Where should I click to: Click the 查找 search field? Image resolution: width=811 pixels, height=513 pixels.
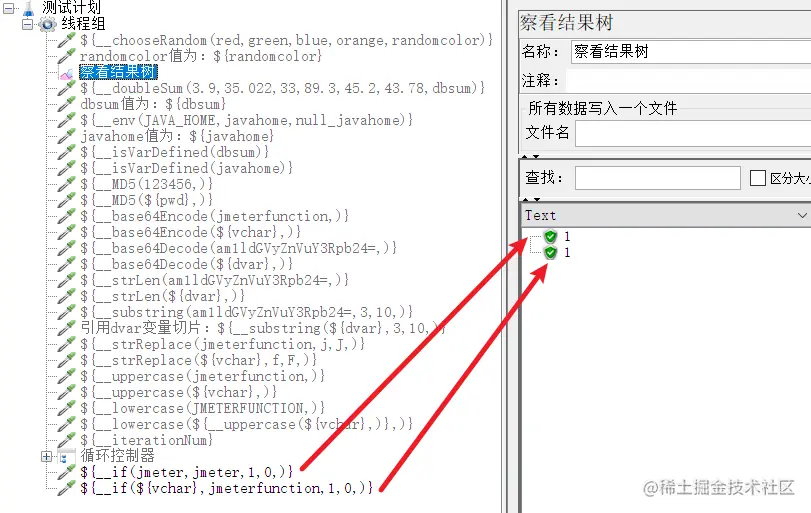[x=658, y=178]
